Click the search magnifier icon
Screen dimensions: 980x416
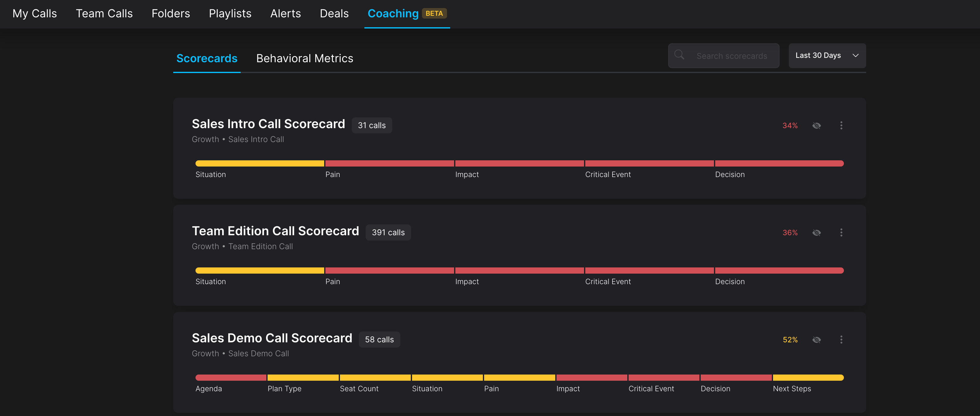679,55
